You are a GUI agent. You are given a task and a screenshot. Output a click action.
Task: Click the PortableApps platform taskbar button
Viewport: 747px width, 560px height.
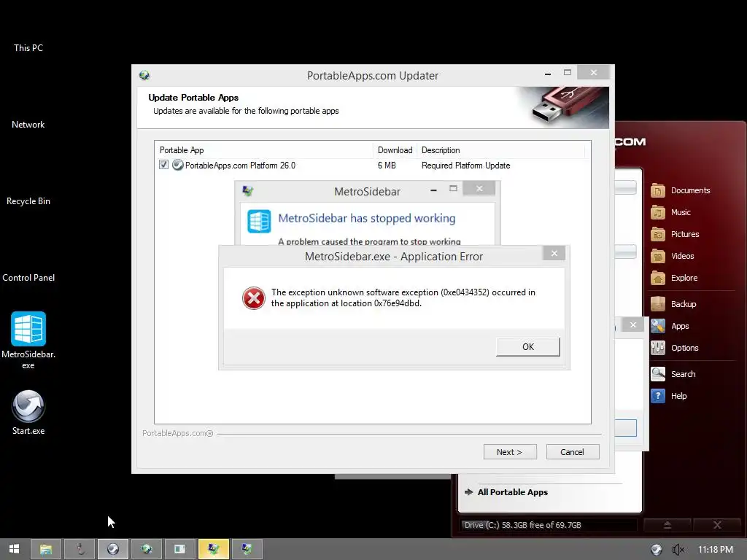point(113,549)
